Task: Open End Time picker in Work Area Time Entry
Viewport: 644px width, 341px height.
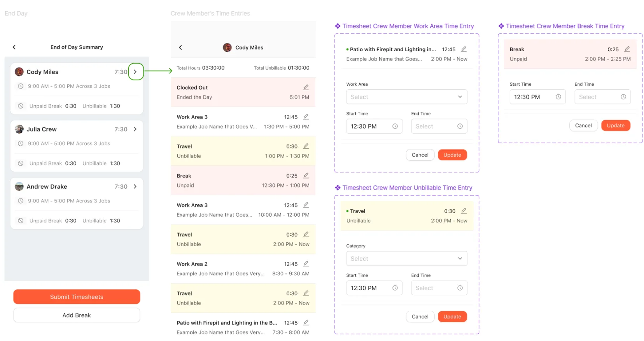Action: [439, 126]
